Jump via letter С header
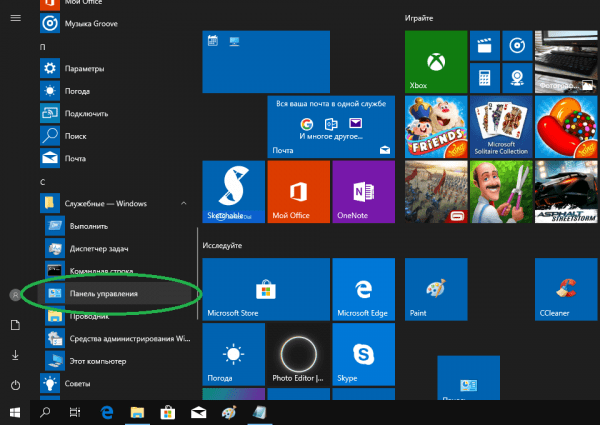 pos(42,182)
